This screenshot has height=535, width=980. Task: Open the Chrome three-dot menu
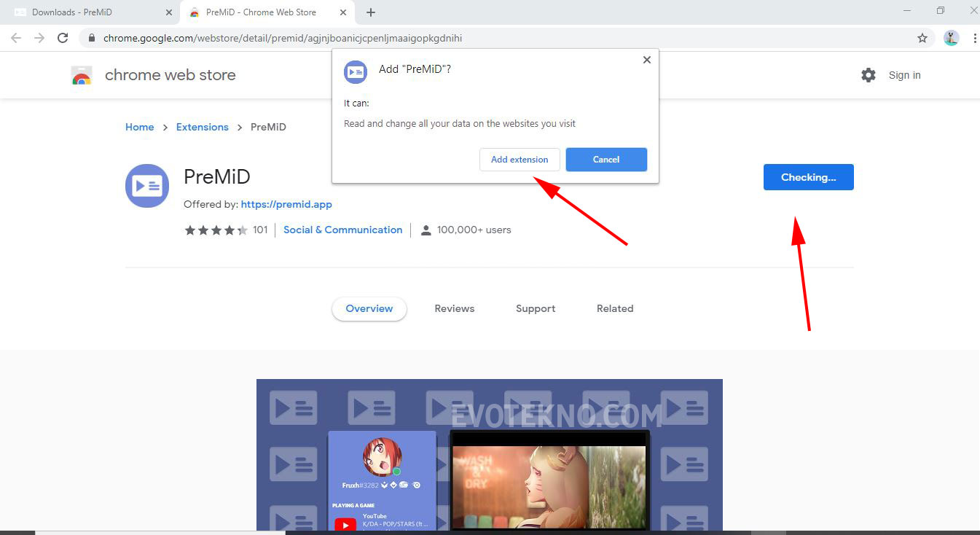[x=975, y=38]
